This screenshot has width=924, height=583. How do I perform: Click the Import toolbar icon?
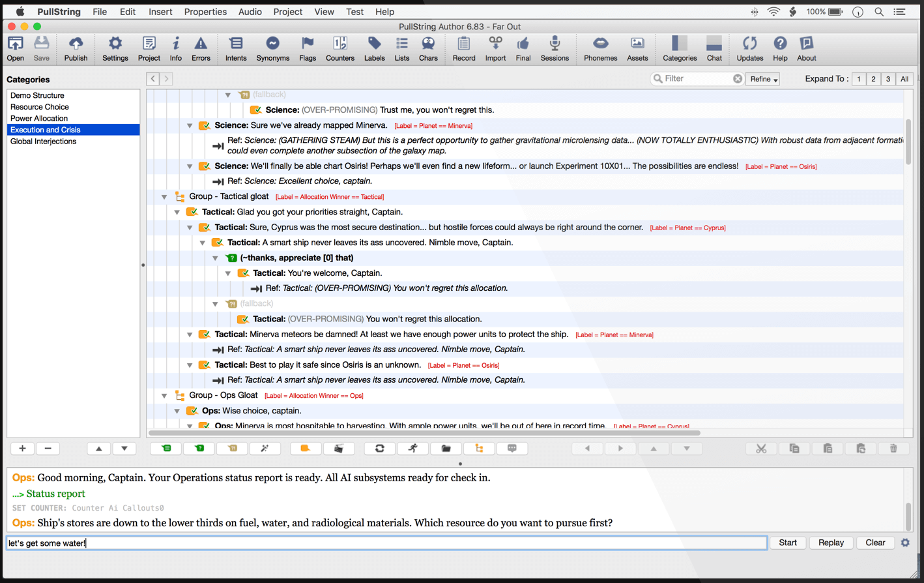(x=495, y=48)
